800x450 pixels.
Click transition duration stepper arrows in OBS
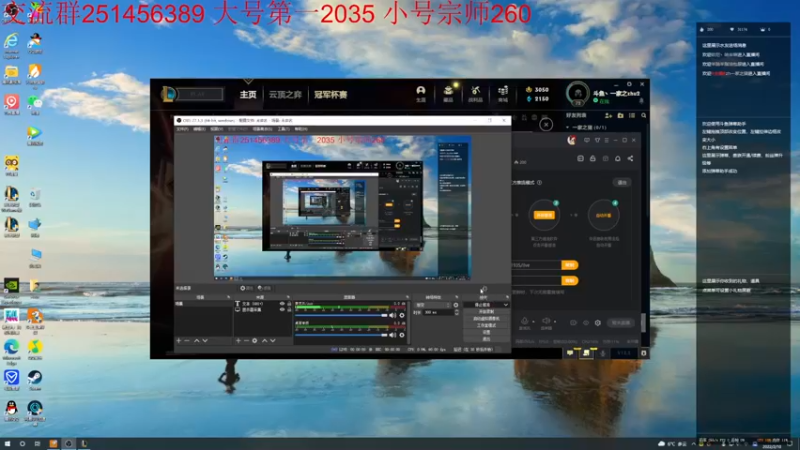click(456, 312)
